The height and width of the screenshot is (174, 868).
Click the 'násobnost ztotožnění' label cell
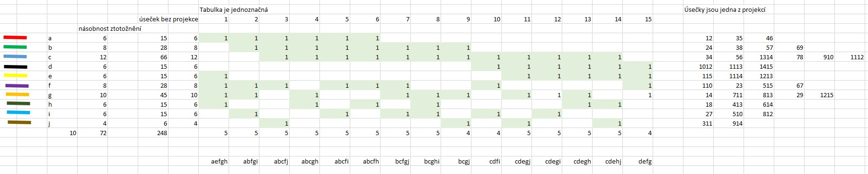point(110,28)
